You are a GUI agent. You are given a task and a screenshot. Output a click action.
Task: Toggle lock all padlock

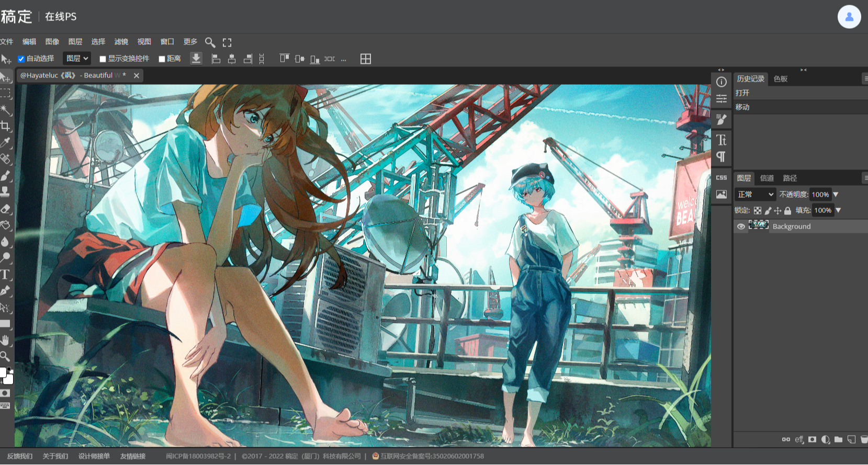[787, 211]
